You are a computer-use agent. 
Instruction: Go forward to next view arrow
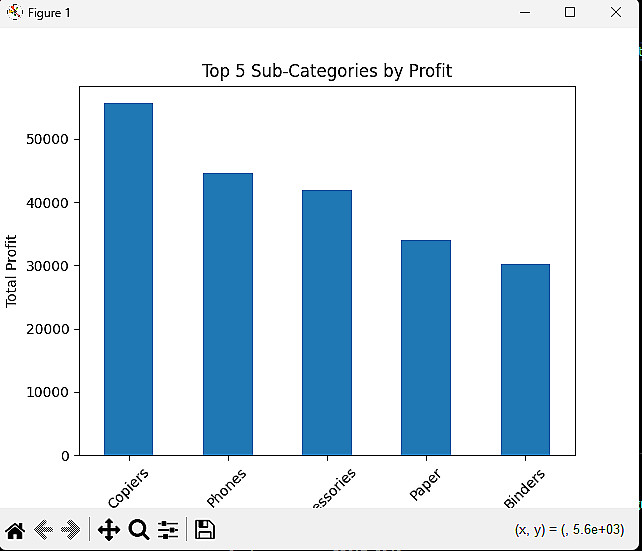click(70, 530)
